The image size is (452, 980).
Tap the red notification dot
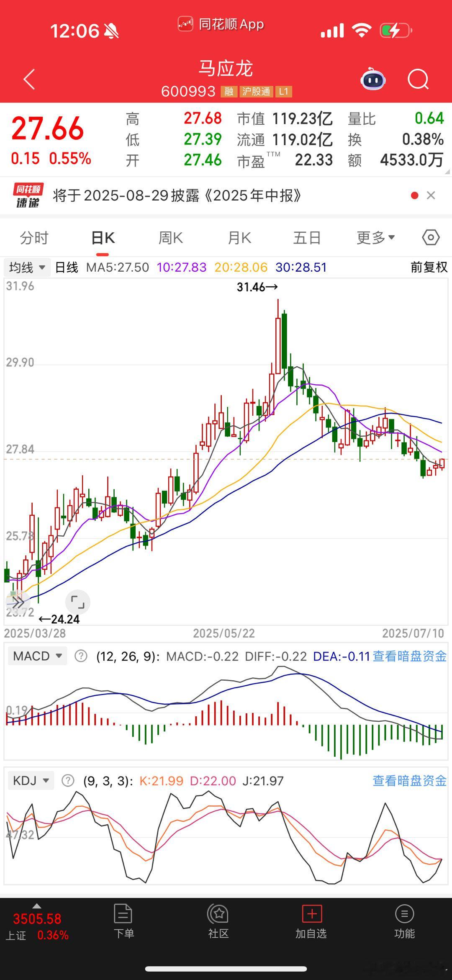coord(414,195)
